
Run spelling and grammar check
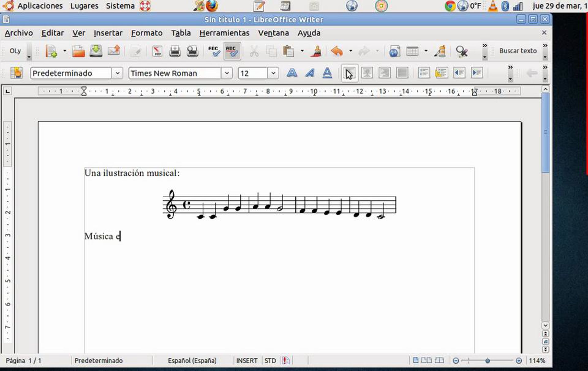point(214,51)
